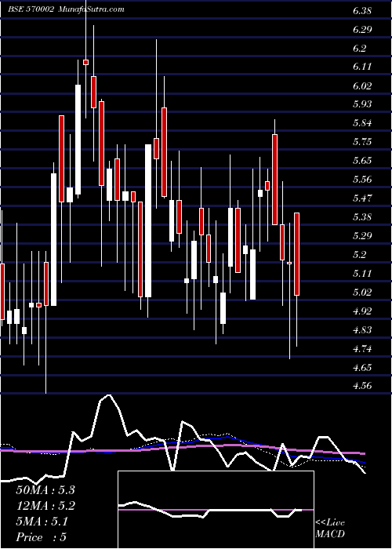The height and width of the screenshot is (549, 392).
Task: Click the 4.65 price axis label
Action: point(362,368)
